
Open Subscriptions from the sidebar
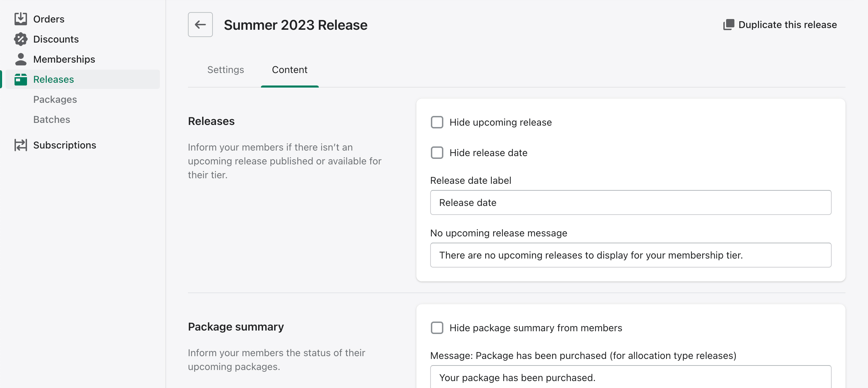[64, 145]
